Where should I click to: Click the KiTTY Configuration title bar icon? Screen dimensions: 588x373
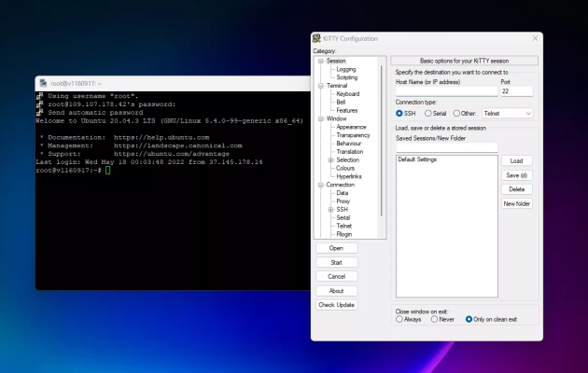click(316, 38)
